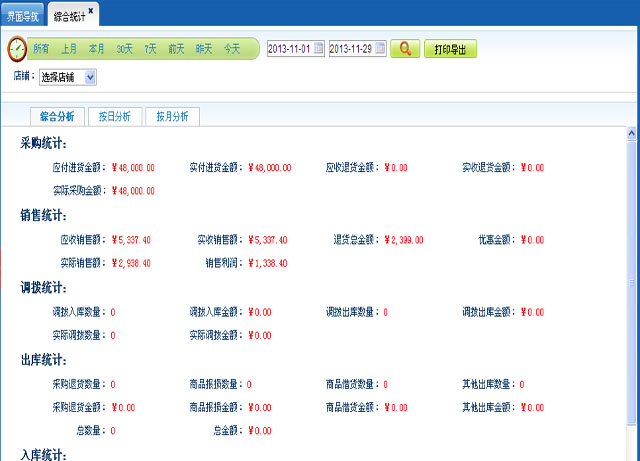Click the 调拨统计 heading
The width and height of the screenshot is (640, 461).
43,287
